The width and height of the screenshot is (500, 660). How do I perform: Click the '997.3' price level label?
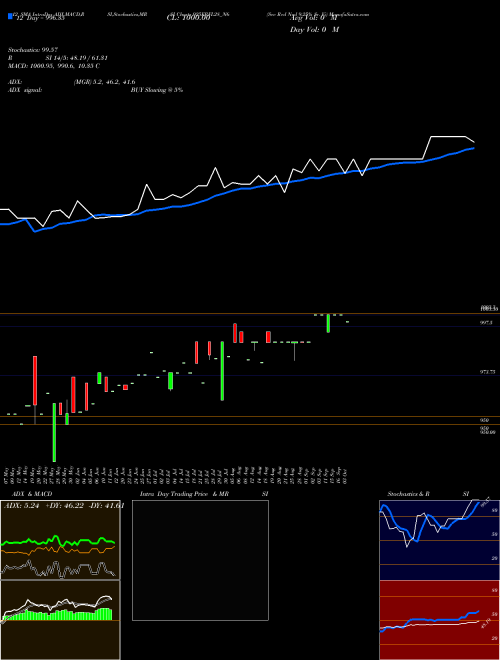coord(486,322)
